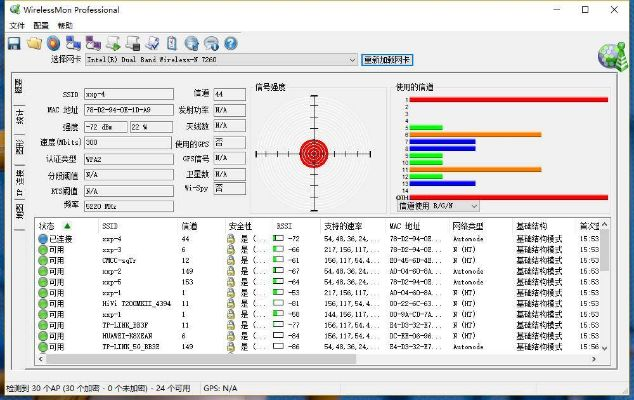Open the 文件 menu
The height and width of the screenshot is (400, 634).
[x=17, y=24]
